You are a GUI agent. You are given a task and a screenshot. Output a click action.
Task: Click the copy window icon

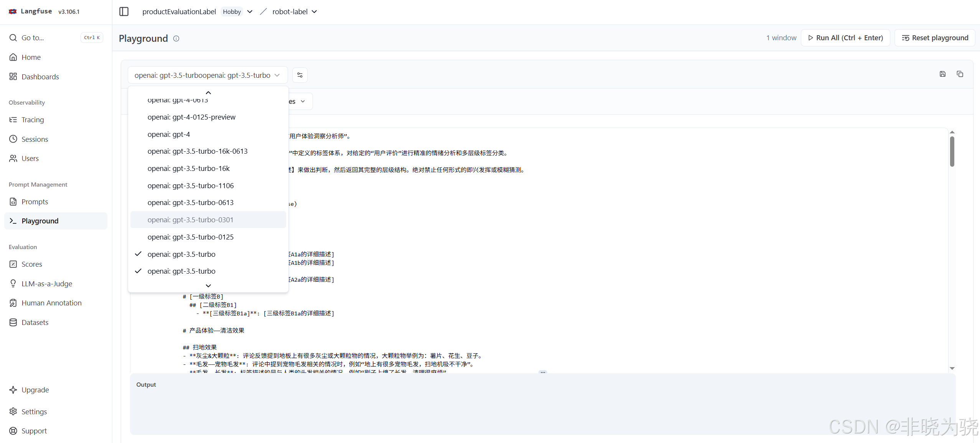click(x=960, y=74)
